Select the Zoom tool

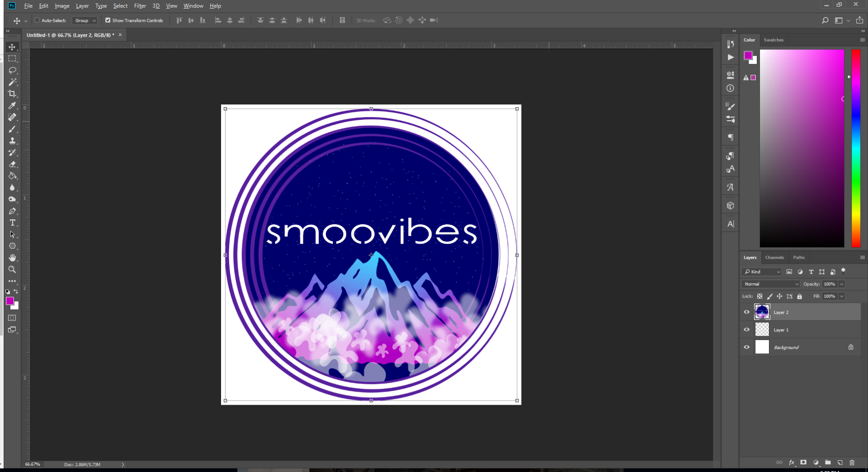[x=12, y=269]
